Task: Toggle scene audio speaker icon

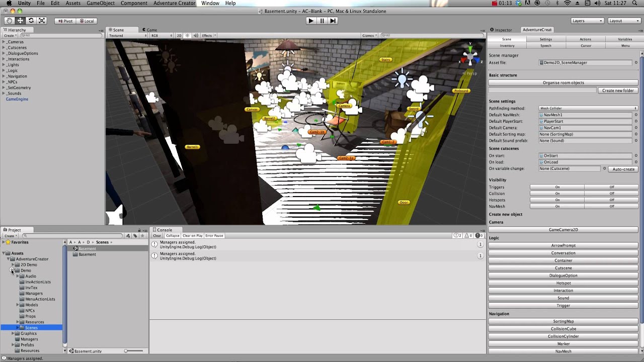Action: coord(196,36)
